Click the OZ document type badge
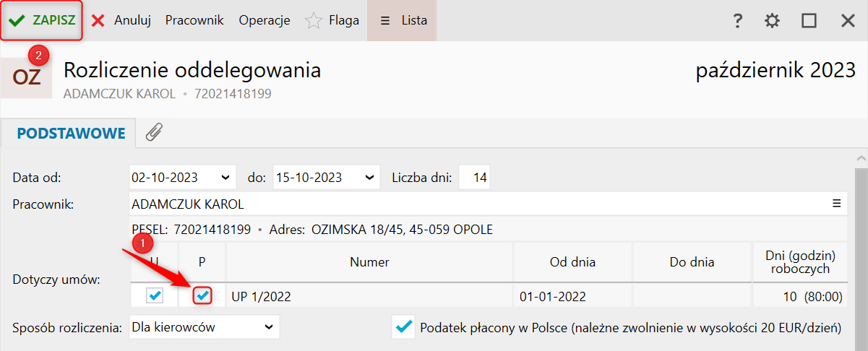Screen dimensions: 868x351 pos(27,77)
